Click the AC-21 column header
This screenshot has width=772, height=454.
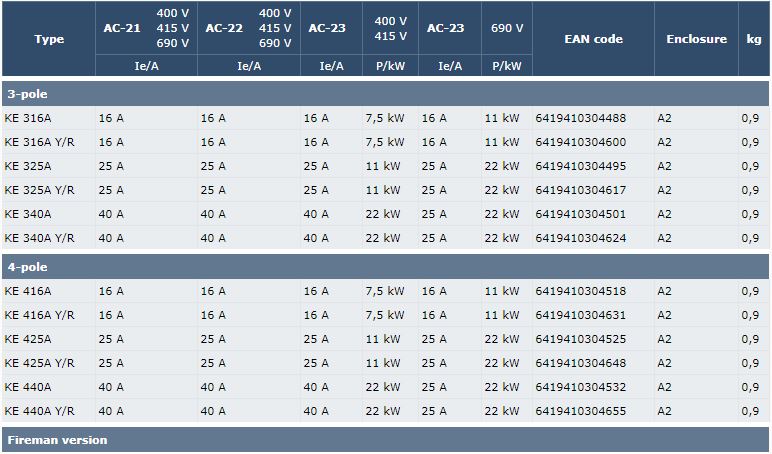point(122,28)
